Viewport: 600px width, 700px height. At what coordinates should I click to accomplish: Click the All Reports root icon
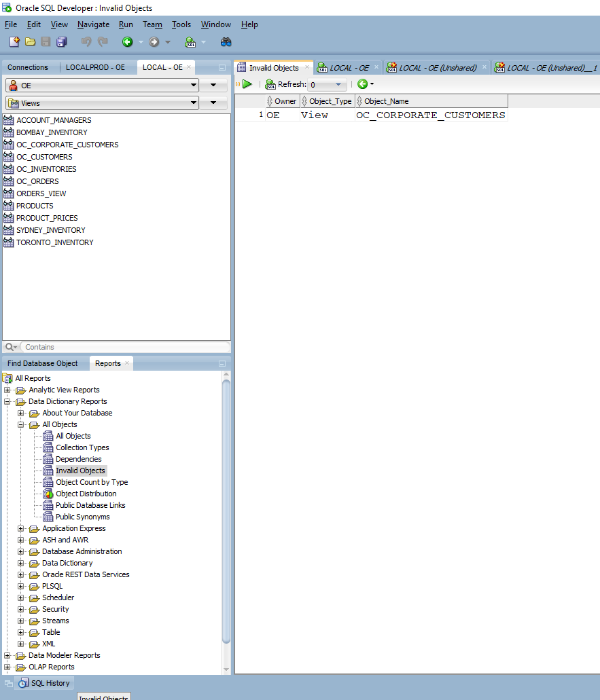pos(7,378)
